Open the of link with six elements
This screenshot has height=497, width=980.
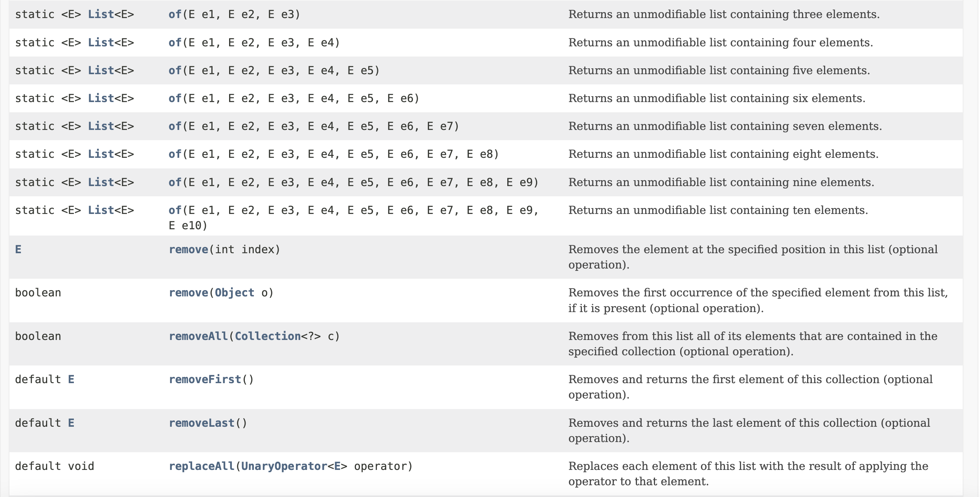175,99
